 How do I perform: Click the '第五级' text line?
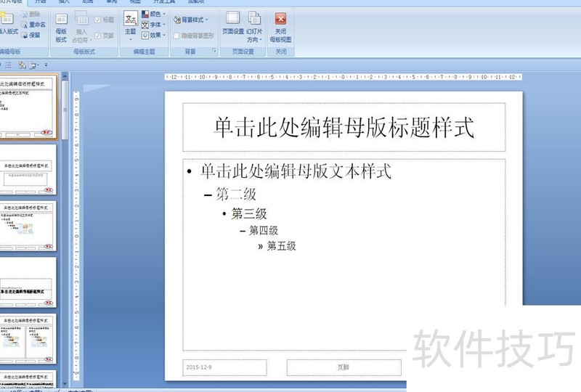pos(281,245)
